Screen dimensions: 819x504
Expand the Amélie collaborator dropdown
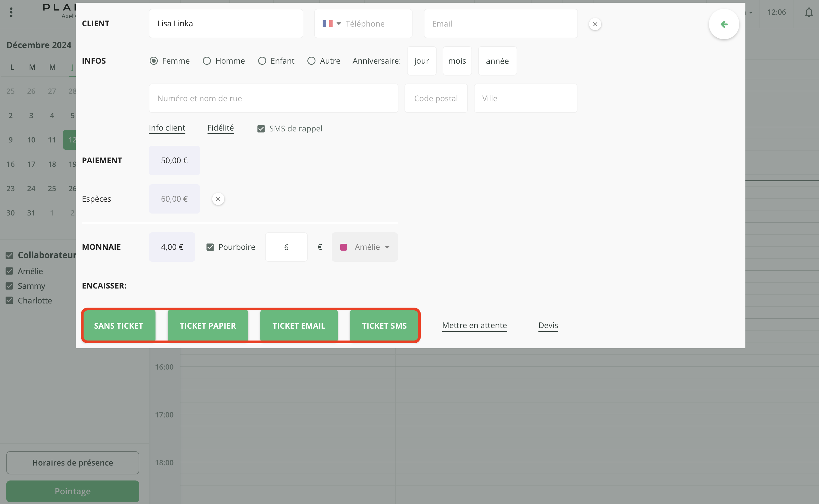coord(387,247)
